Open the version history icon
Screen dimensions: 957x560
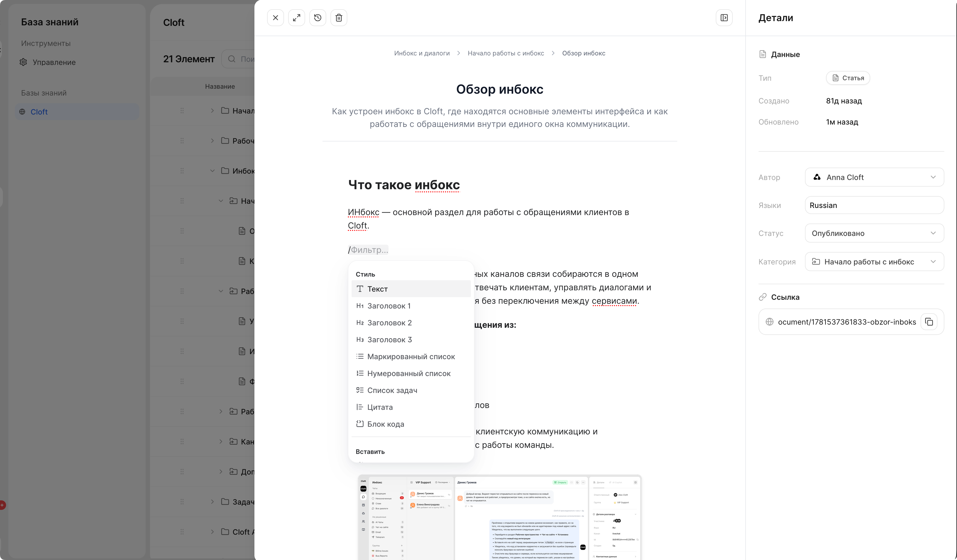pos(318,18)
